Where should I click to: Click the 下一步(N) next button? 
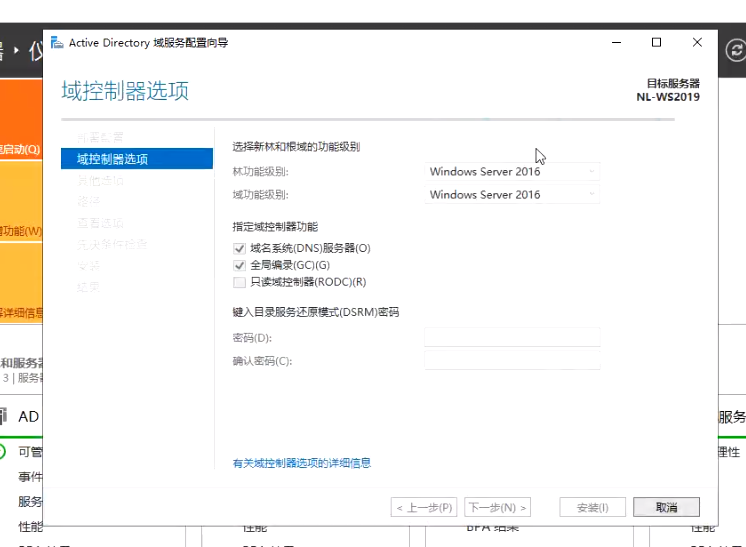pos(497,508)
